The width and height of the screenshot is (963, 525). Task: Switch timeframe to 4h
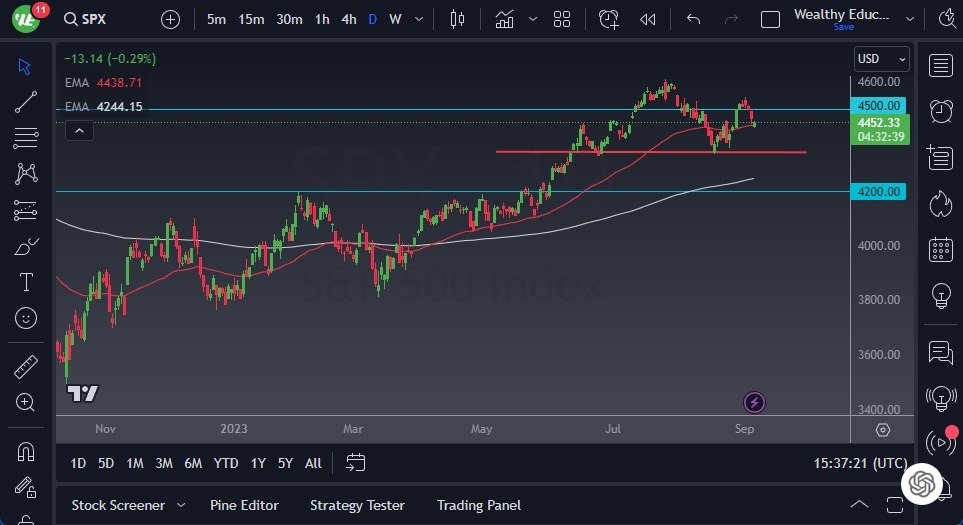(348, 19)
